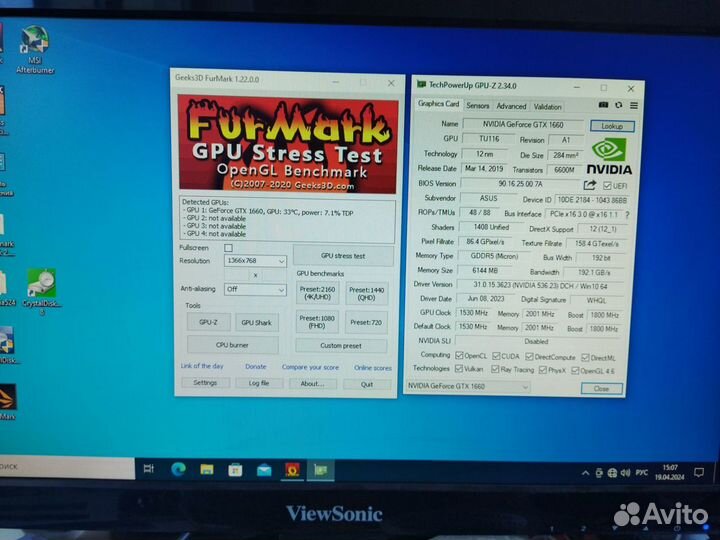Open Microsoft Edge from taskbar
Image resolution: width=720 pixels, height=540 pixels.
coord(178,469)
